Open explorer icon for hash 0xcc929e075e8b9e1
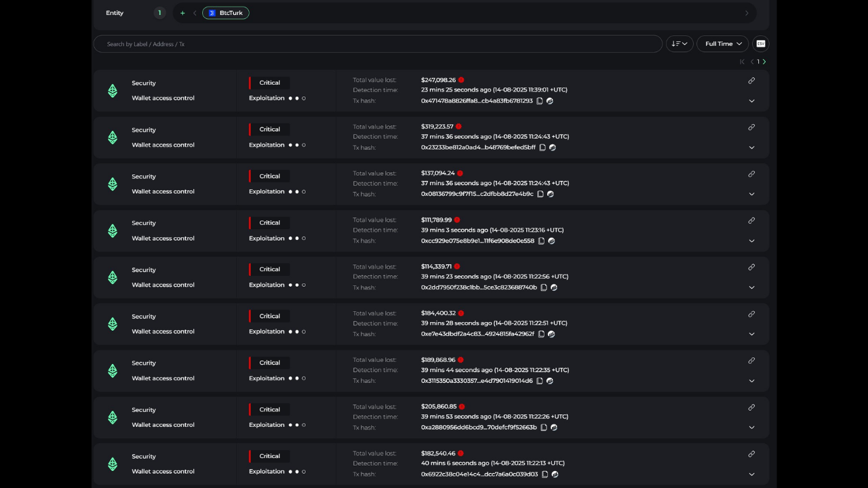 [x=551, y=241]
